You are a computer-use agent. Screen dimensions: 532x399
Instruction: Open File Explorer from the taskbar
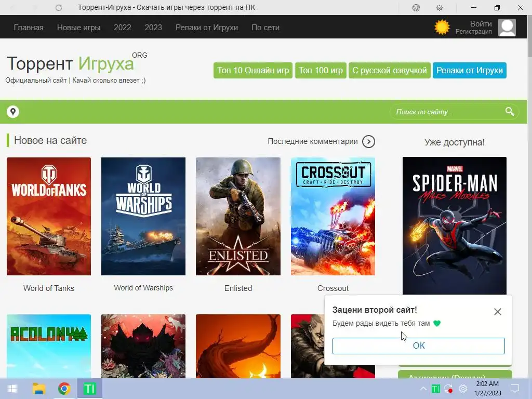coord(39,389)
